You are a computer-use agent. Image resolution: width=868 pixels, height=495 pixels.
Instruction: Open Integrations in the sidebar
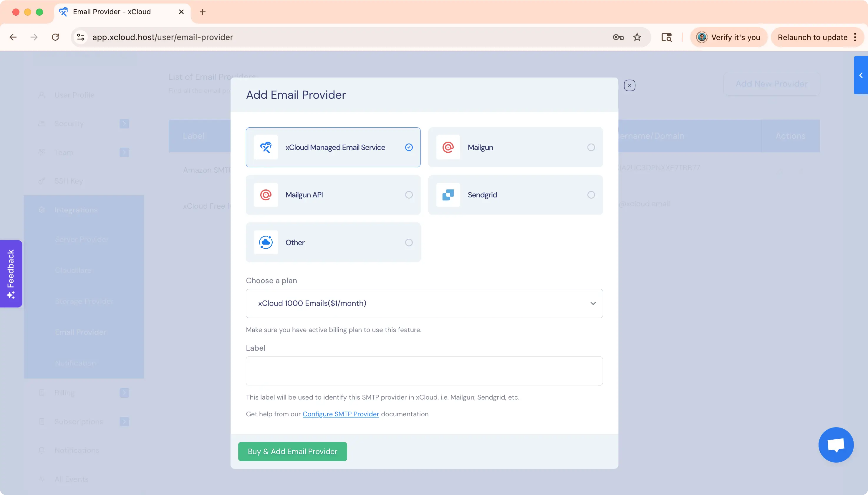click(76, 210)
